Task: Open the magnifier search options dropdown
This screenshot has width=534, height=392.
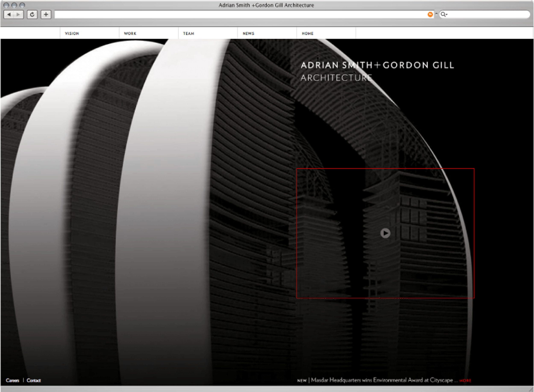Action: (444, 15)
